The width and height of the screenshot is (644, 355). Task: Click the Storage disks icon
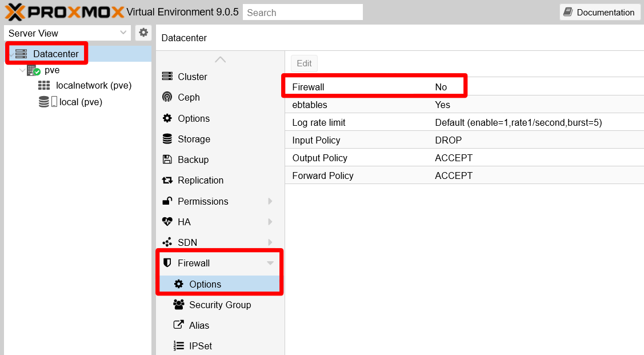coord(168,139)
